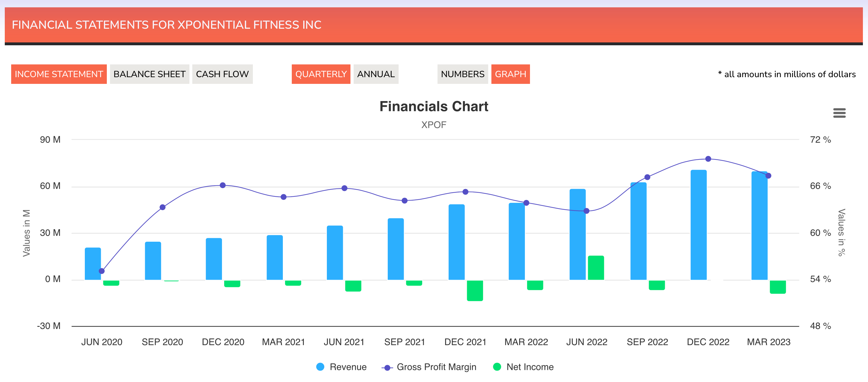
Task: Open the chart hamburger context menu
Action: point(839,113)
